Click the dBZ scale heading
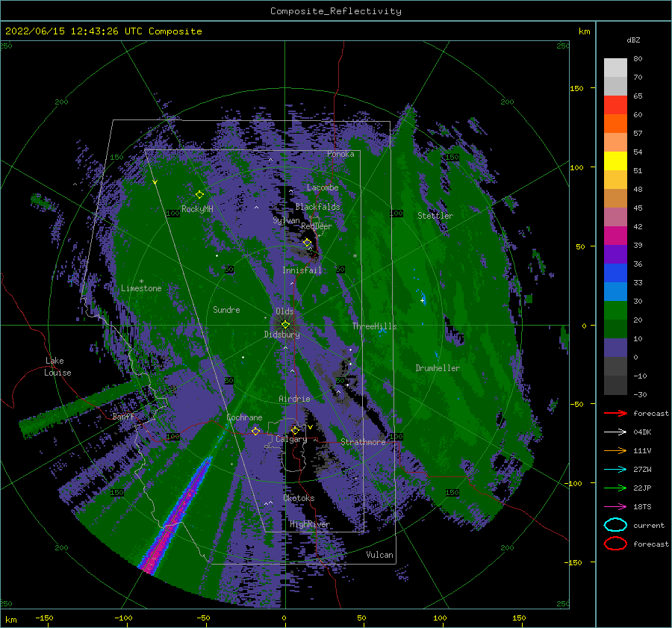This screenshot has width=672, height=628. click(633, 40)
